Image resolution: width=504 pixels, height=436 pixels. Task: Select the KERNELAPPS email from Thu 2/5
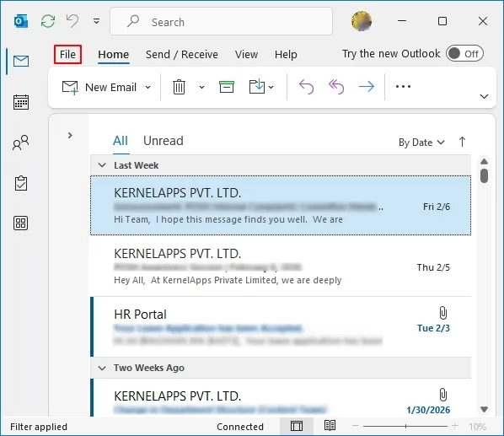(281, 266)
